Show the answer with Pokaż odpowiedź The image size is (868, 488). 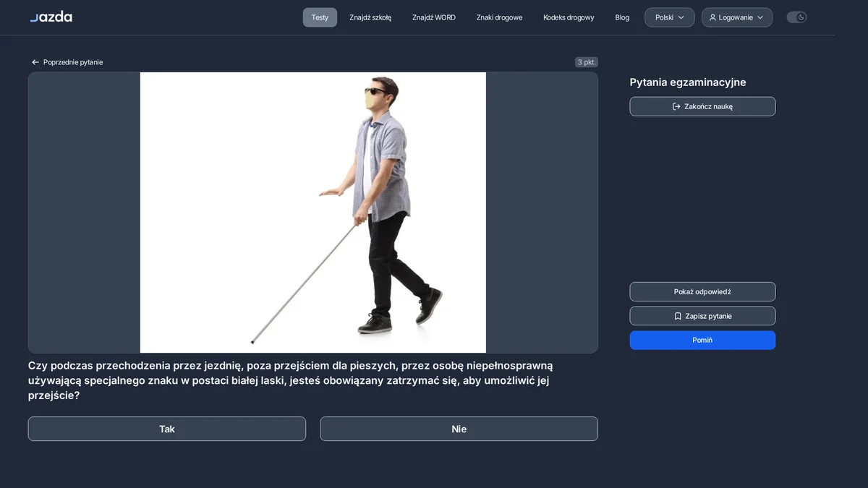tap(702, 291)
